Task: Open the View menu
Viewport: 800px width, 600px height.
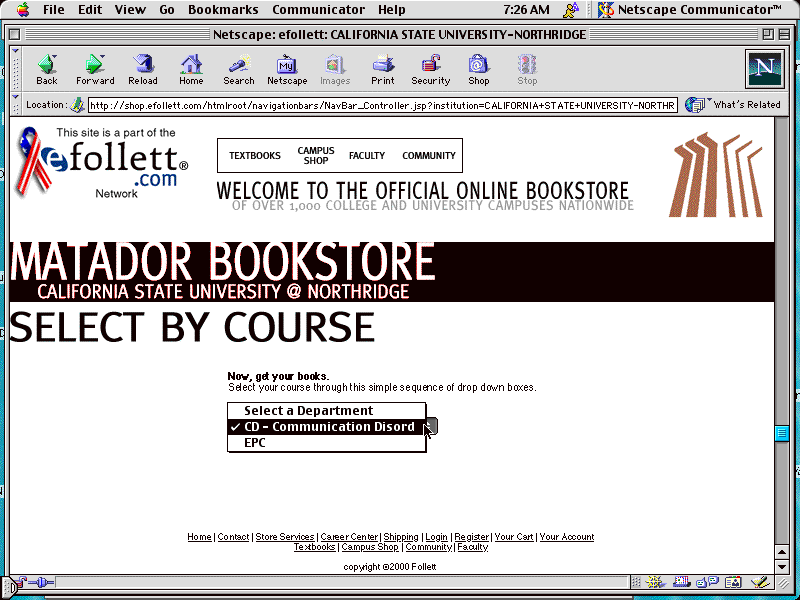Action: (130, 10)
